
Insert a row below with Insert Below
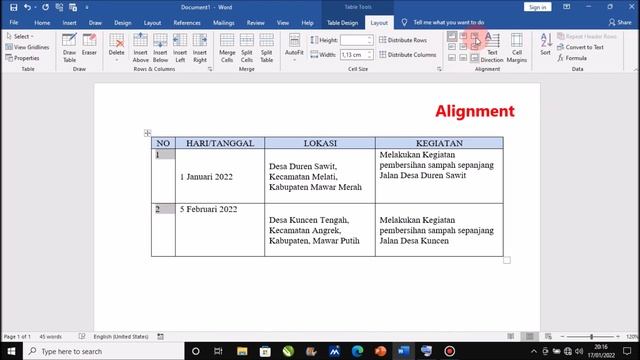point(160,48)
